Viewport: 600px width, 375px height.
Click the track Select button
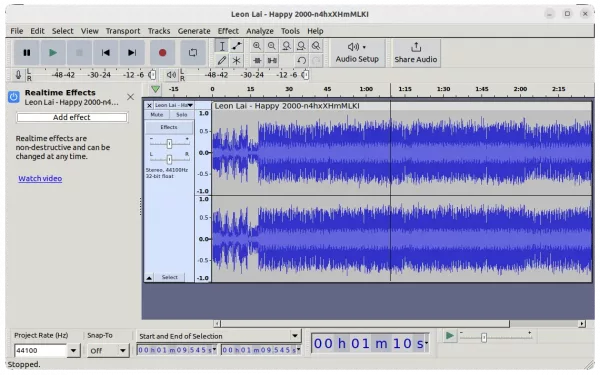tap(170, 277)
